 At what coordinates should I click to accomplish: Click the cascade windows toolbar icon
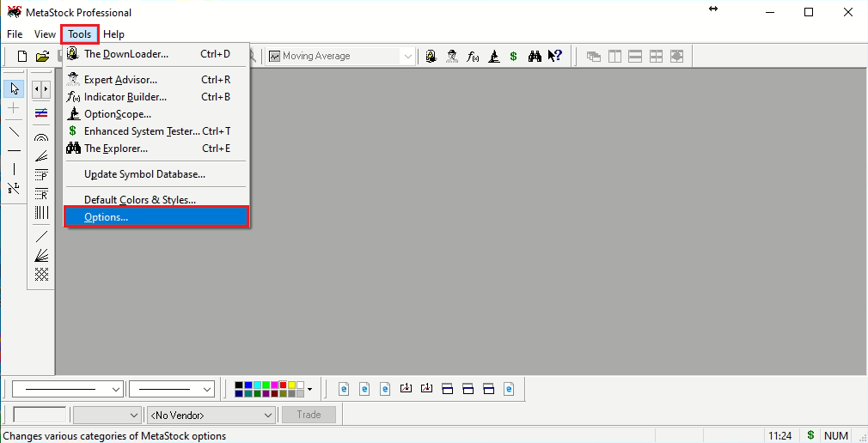click(594, 56)
